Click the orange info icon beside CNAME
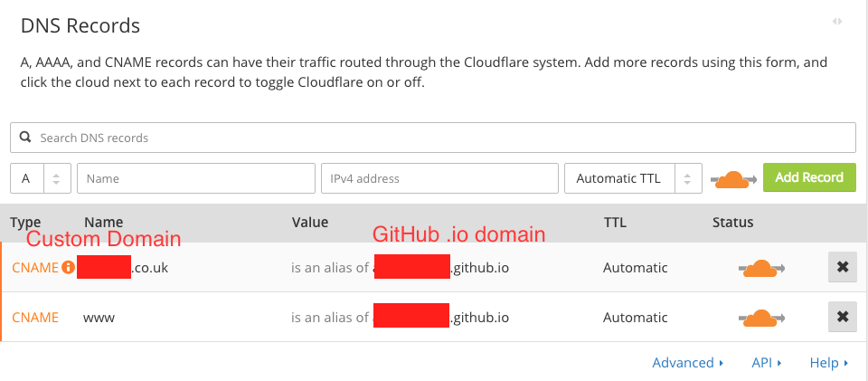868x381 pixels. (x=68, y=268)
